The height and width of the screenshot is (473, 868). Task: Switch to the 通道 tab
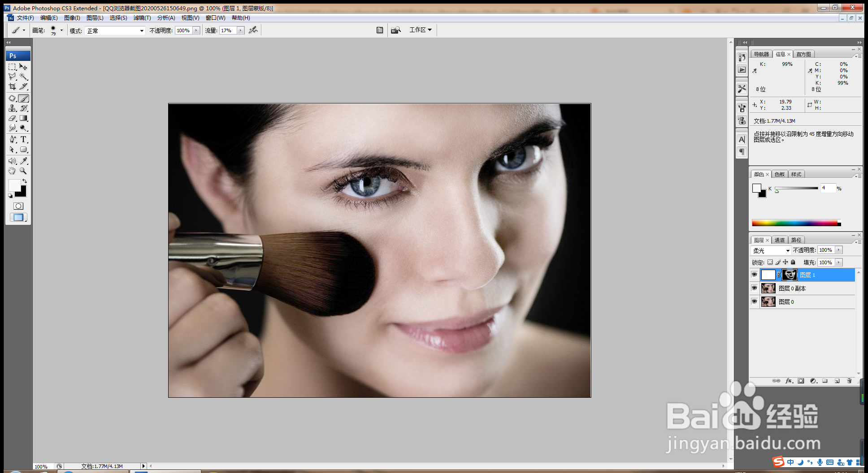[x=780, y=240]
